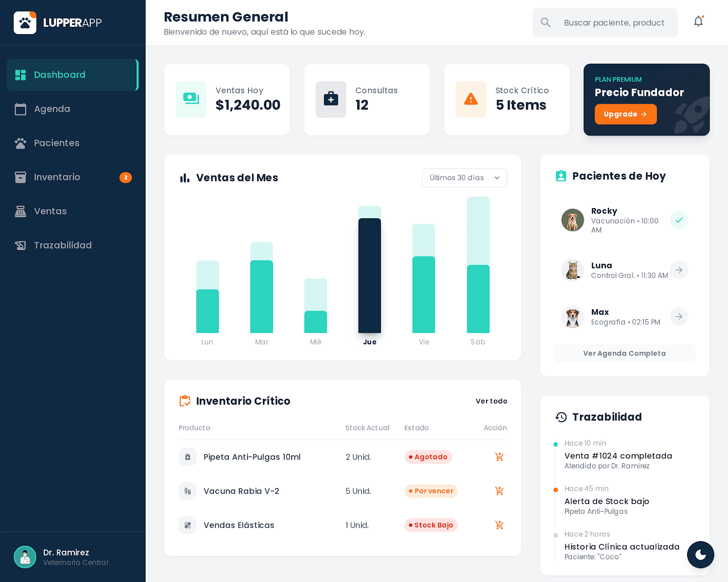The image size is (728, 582).
Task: Expand Luna's appointment with the arrow
Action: point(679,270)
